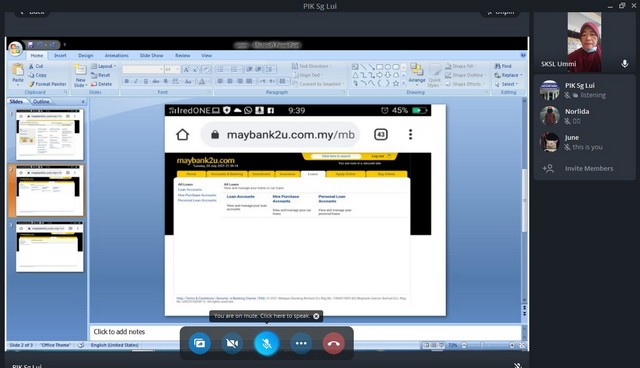The image size is (640, 368).
Task: Click the tab count 43 icon
Action: pyautogui.click(x=381, y=135)
